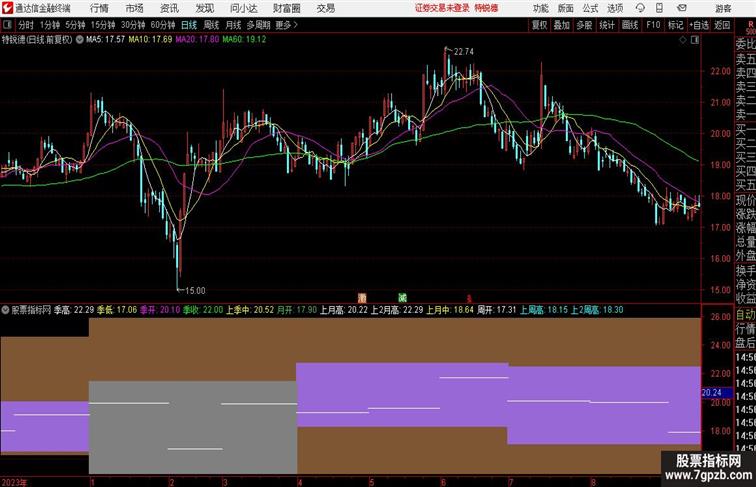Image resolution: width=756 pixels, height=487 pixels.
Task: Open the 多周期 multi-period view
Action: click(258, 25)
